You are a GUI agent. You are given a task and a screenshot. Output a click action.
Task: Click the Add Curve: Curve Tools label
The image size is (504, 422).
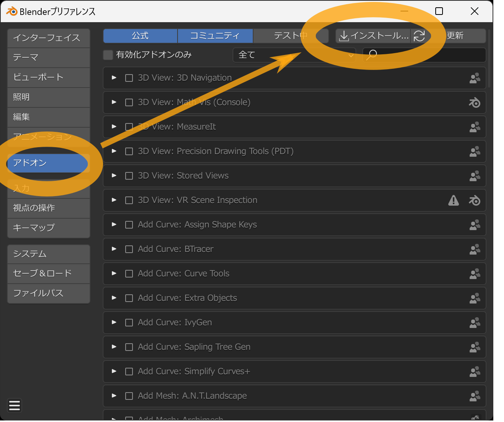(184, 274)
